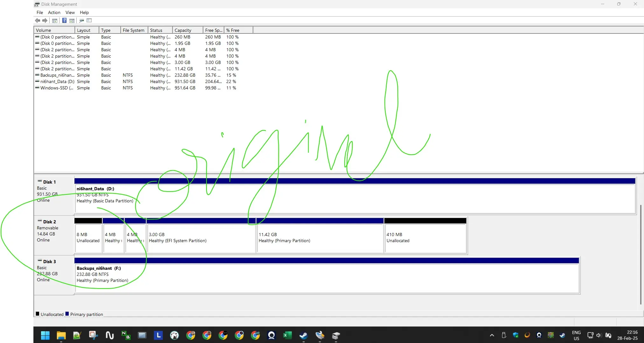Open the View menu
Image resolution: width=644 pixels, height=343 pixels.
tap(70, 12)
